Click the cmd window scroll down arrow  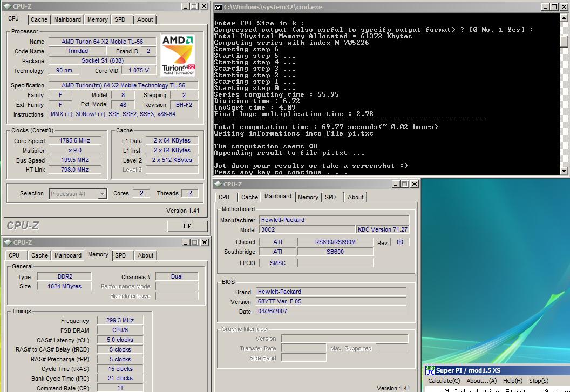coord(564,171)
